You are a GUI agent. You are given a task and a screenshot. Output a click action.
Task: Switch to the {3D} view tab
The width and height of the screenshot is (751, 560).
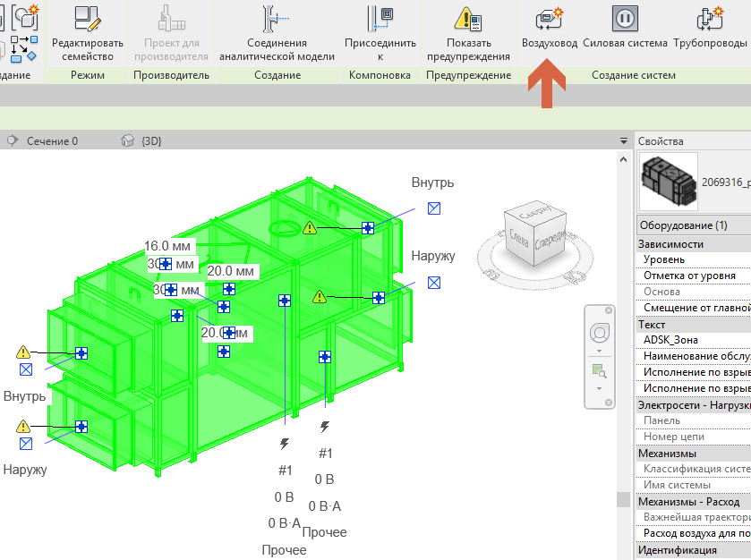(x=141, y=140)
